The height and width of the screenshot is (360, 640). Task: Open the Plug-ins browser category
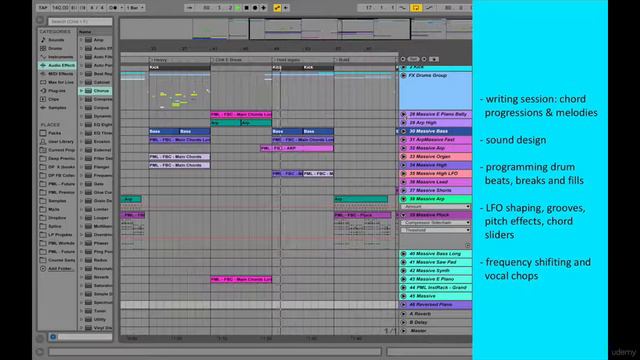click(57, 91)
